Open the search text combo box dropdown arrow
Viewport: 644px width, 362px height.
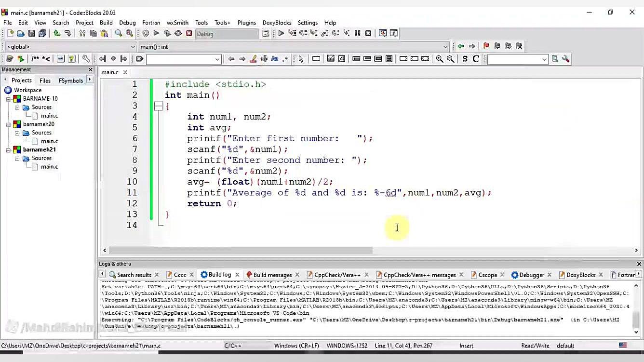(x=217, y=59)
